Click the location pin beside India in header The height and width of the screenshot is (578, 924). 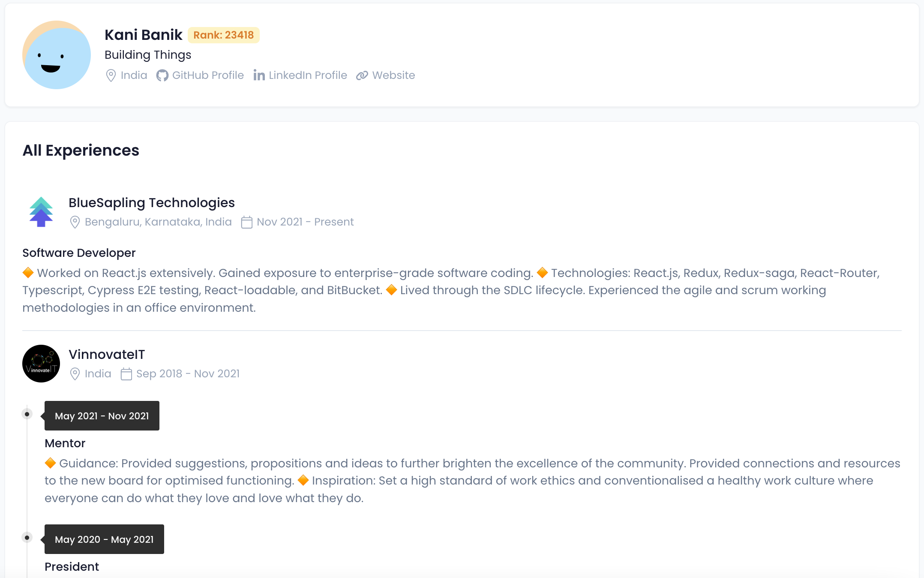(111, 76)
